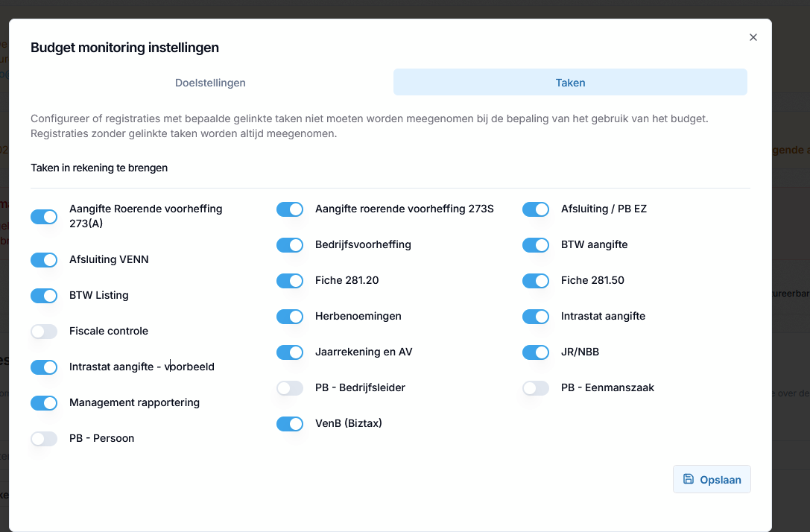This screenshot has width=810, height=532.
Task: Disable Jaarrekening en AV toggle
Action: 290,352
